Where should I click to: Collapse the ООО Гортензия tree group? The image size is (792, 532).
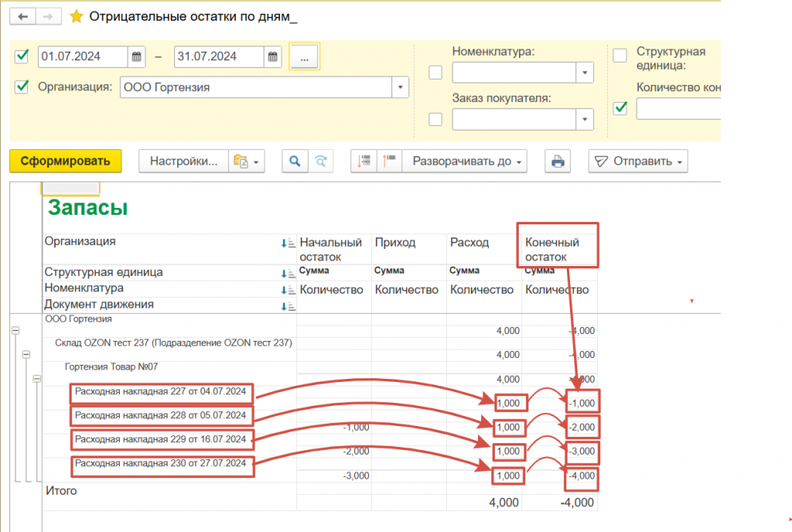(x=15, y=330)
